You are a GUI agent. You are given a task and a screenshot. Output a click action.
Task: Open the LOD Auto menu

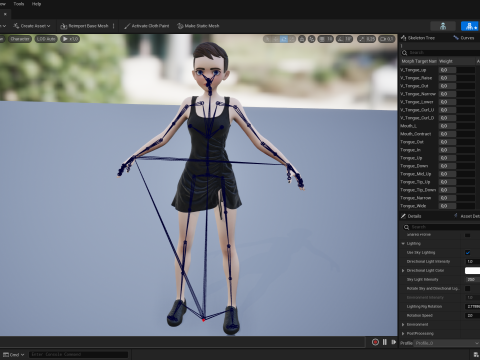click(x=46, y=39)
